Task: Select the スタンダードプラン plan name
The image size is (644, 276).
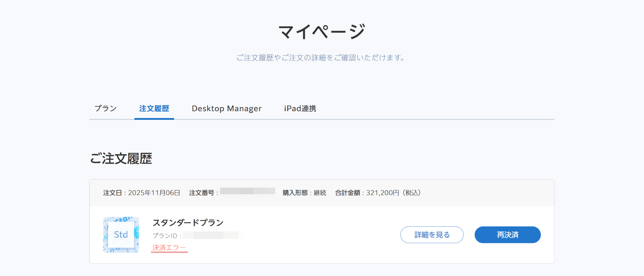Action: (188, 222)
